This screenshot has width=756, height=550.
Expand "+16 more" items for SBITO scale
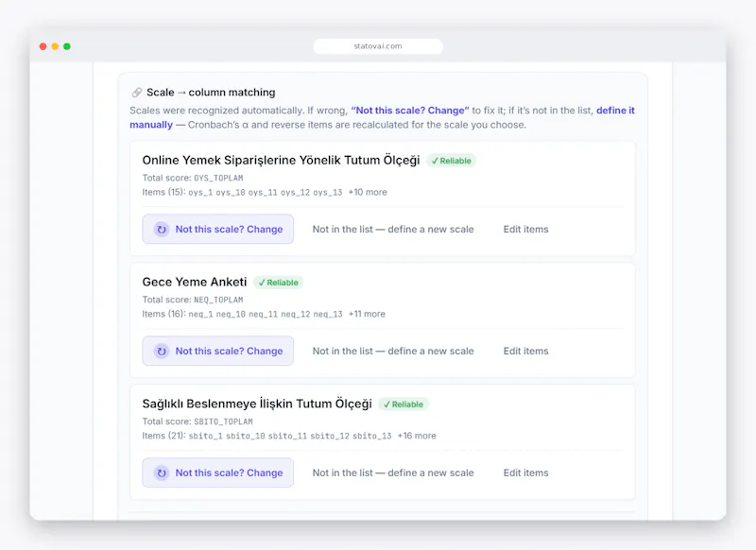[417, 436]
